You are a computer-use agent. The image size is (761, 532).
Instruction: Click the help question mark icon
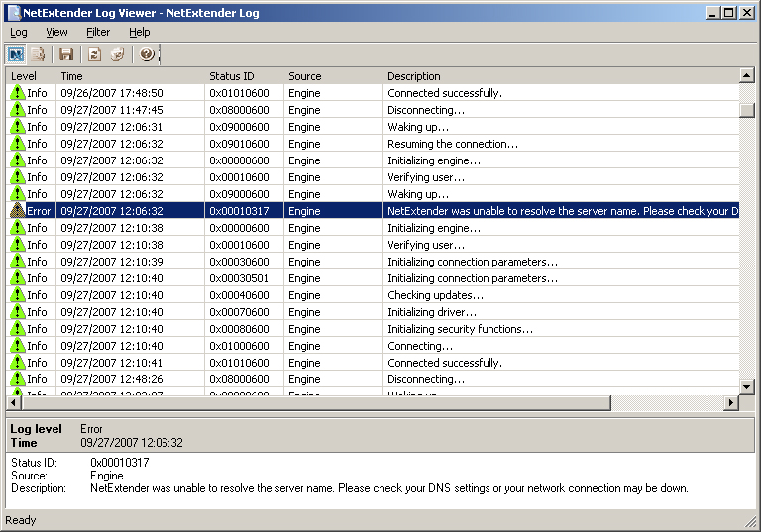147,54
